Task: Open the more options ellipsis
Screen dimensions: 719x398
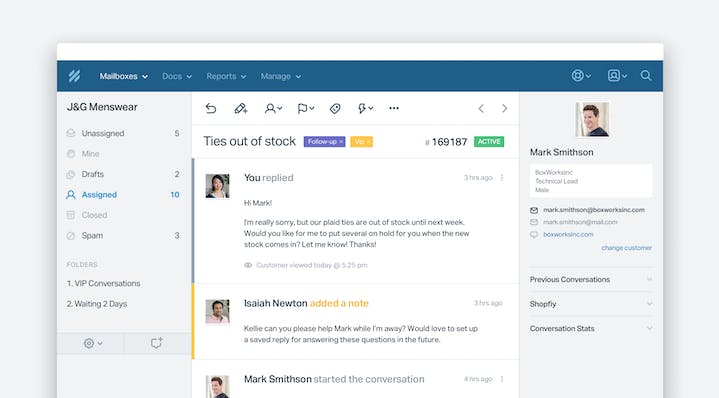Action: [x=394, y=108]
